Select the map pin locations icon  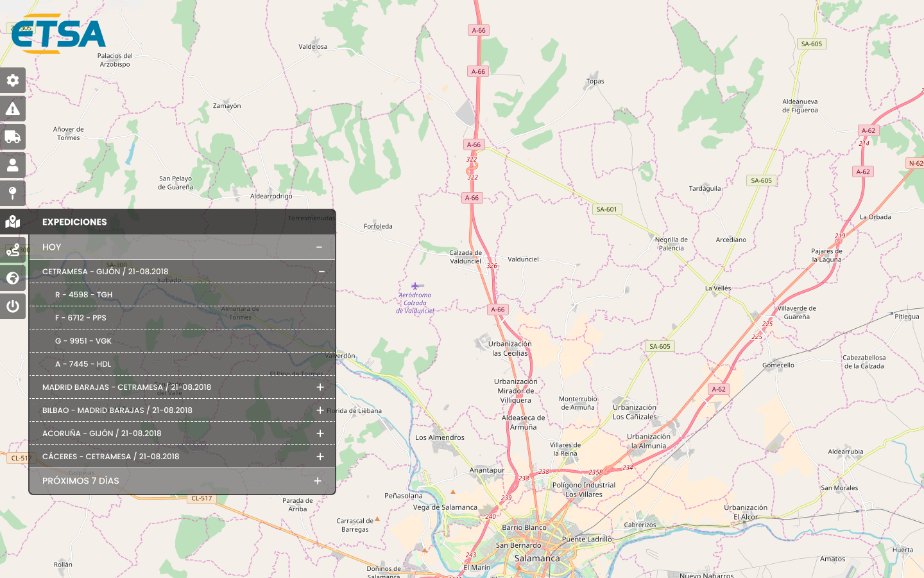click(13, 193)
